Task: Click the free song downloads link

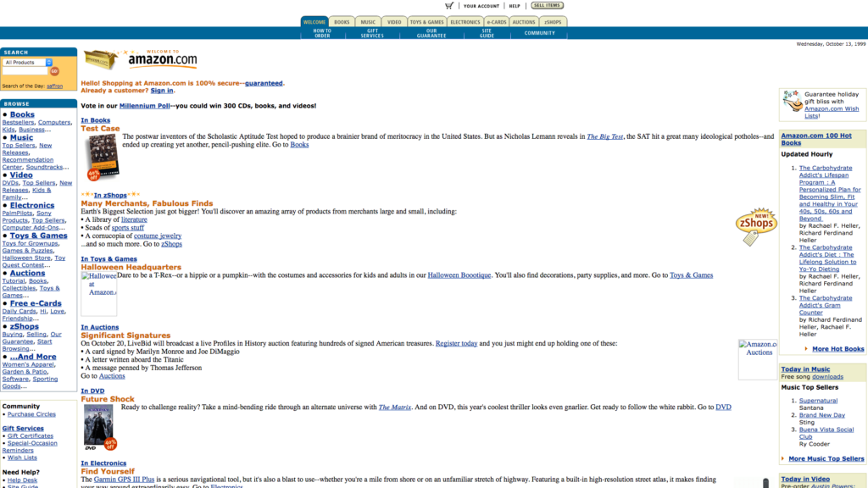Action: pos(827,377)
